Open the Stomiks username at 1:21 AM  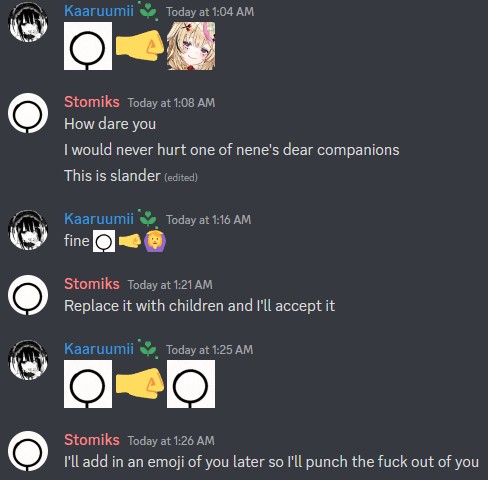(x=92, y=284)
